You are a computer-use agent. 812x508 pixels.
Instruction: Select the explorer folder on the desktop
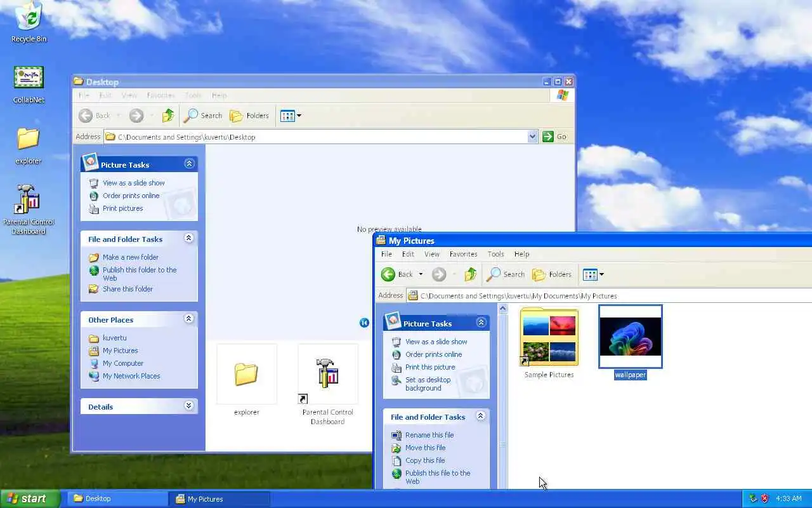29,145
